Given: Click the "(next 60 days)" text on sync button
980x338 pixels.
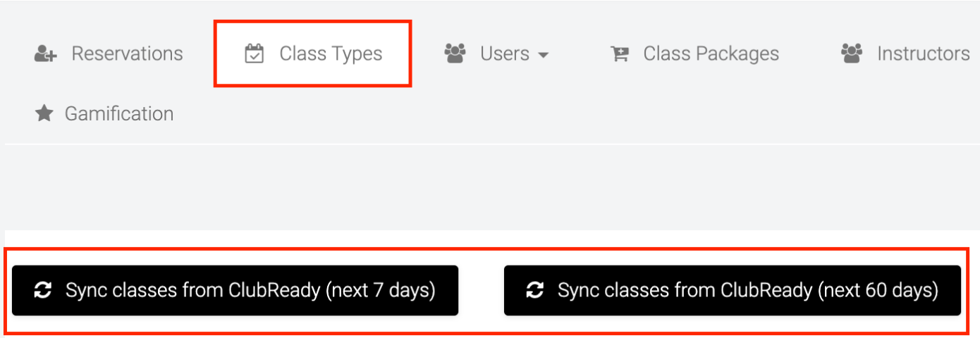Looking at the screenshot, I should tap(877, 290).
